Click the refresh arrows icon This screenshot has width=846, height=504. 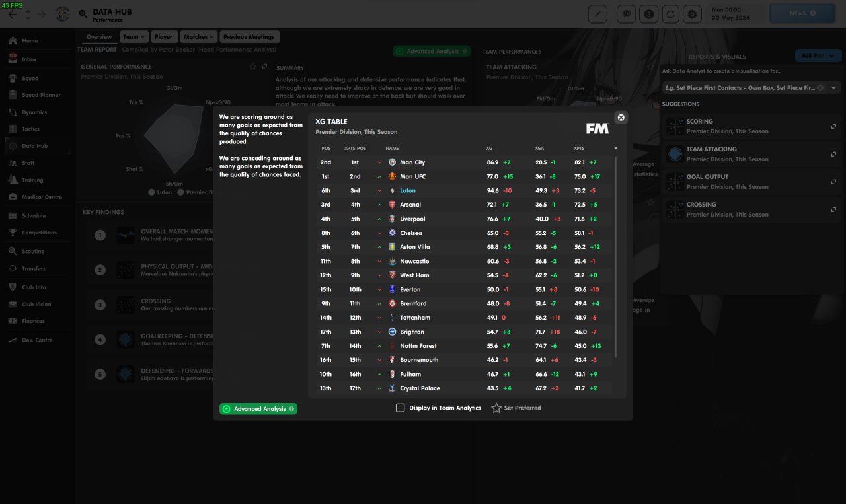[671, 13]
